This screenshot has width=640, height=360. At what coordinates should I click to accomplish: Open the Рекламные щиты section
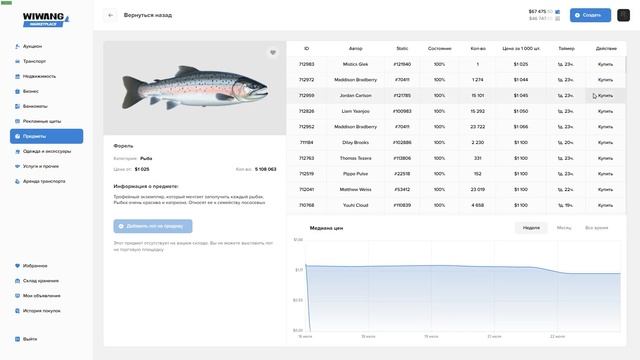click(42, 121)
